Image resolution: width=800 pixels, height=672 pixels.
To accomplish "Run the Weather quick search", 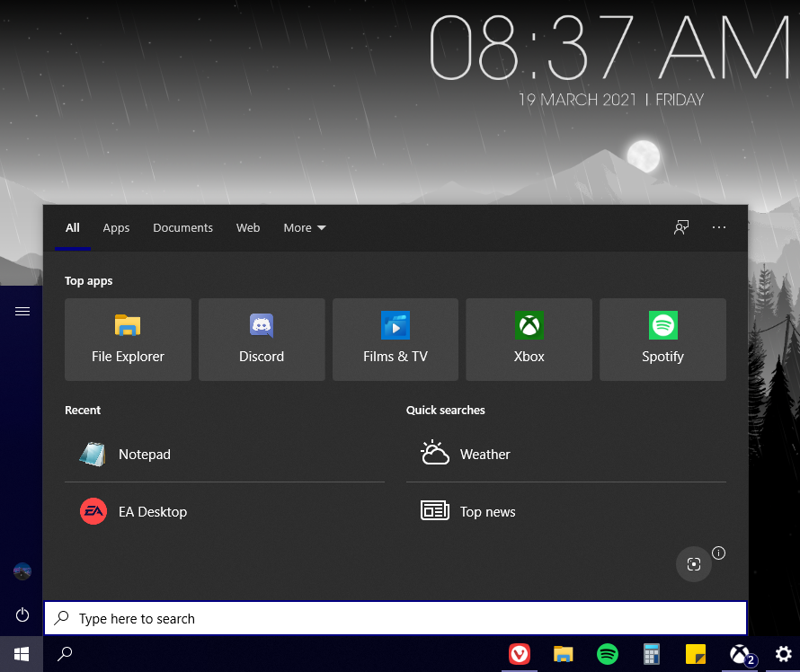I will coord(565,455).
